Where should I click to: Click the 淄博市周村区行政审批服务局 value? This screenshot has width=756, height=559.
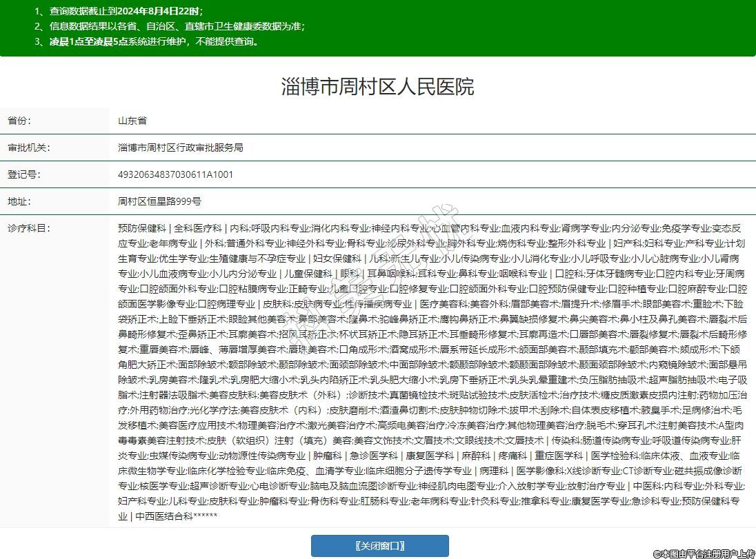pyautogui.click(x=180, y=148)
